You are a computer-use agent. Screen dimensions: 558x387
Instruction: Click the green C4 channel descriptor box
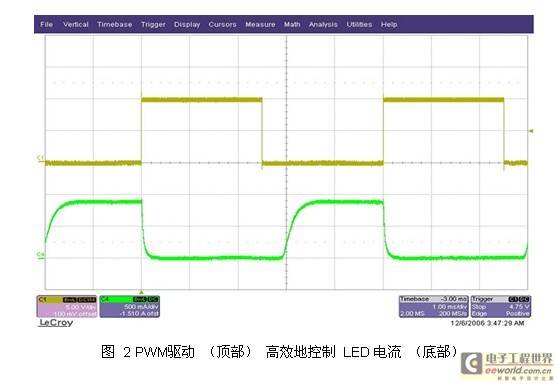(130, 306)
